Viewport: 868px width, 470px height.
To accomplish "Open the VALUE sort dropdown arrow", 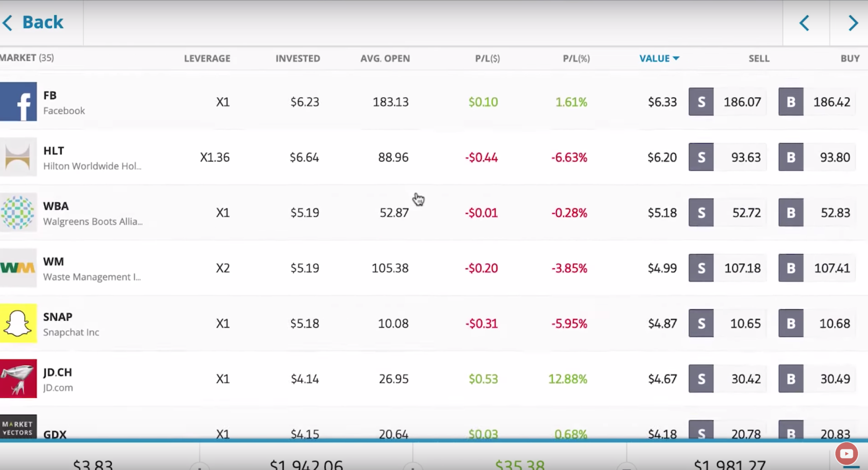I will pyautogui.click(x=677, y=58).
